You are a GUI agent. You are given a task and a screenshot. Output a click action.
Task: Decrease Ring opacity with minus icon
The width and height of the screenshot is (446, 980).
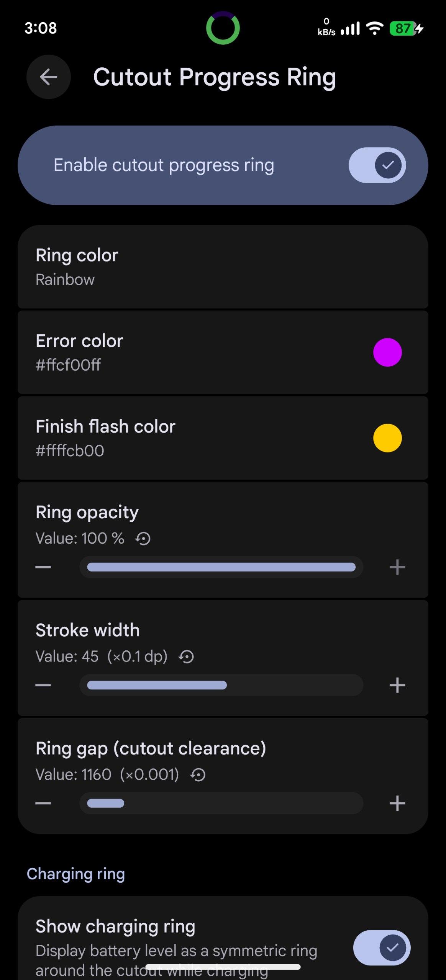pos(43,567)
